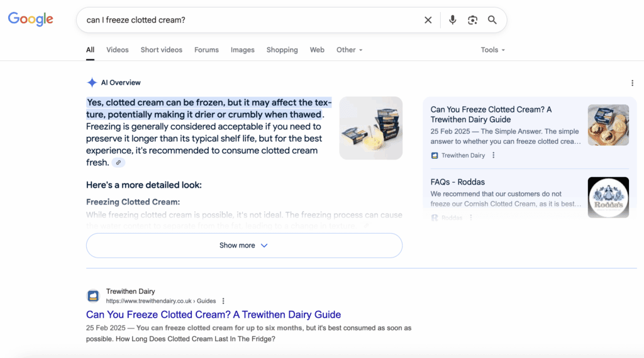
Task: Start voice search with microphone icon
Action: click(452, 19)
